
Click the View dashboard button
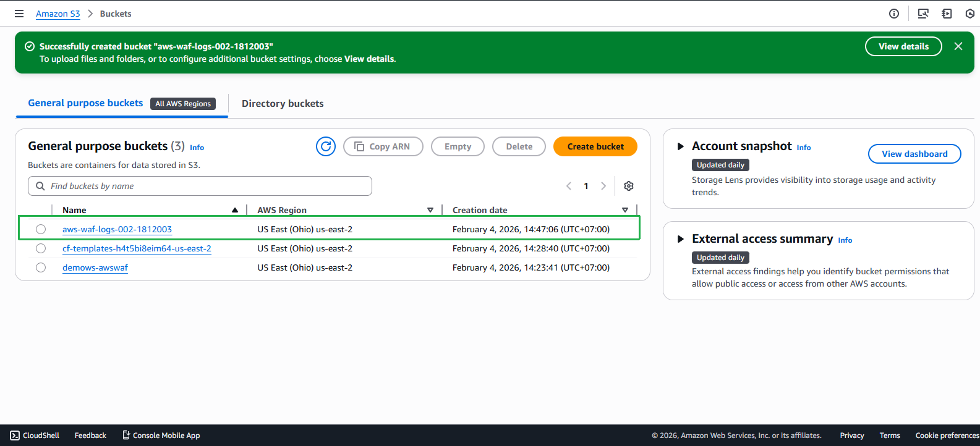pyautogui.click(x=914, y=154)
